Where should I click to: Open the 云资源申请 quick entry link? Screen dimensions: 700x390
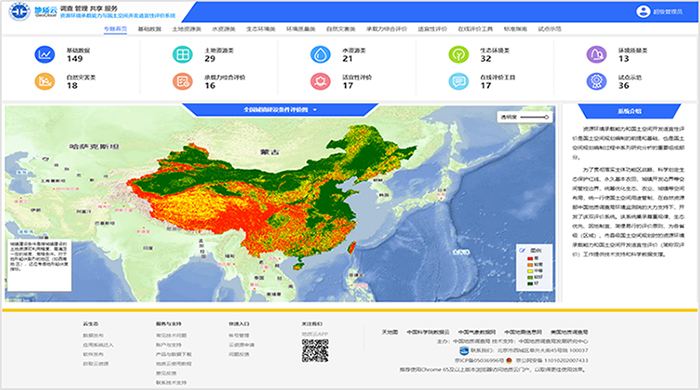[242, 345]
